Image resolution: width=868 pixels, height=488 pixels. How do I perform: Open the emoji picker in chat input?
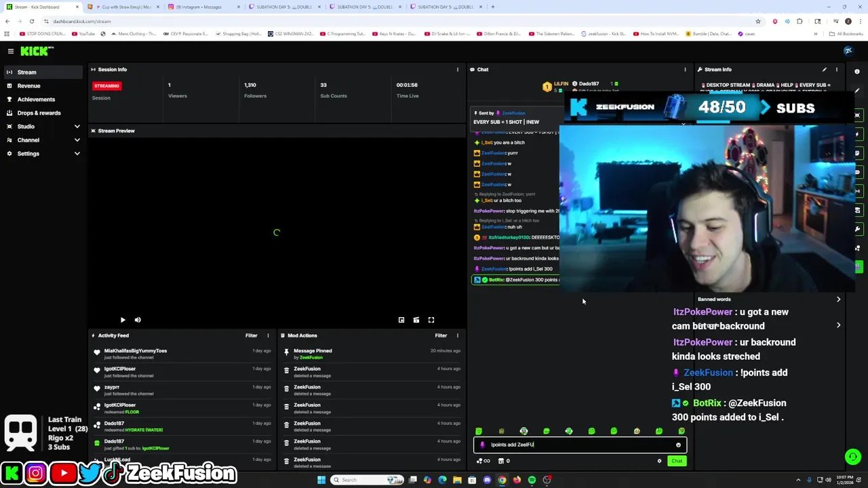[678, 445]
